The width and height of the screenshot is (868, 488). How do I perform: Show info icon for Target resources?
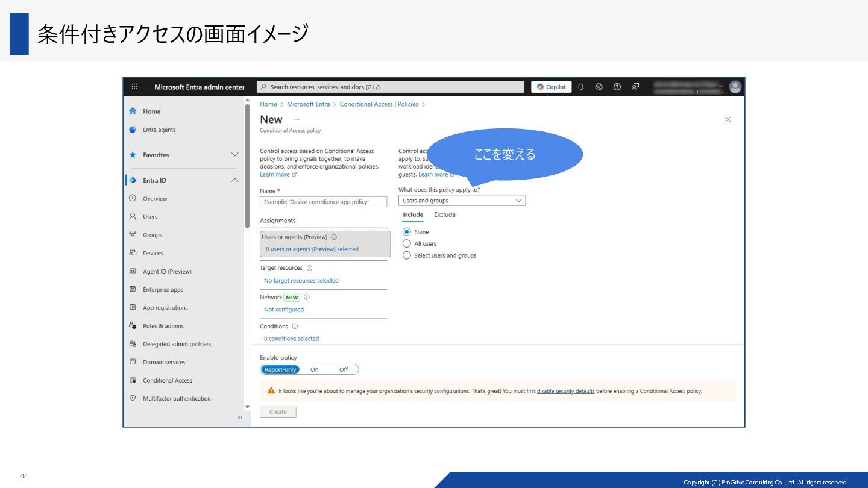click(309, 268)
